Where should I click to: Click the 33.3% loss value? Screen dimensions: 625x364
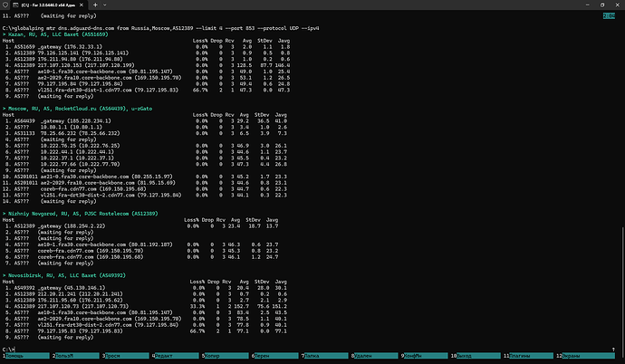pos(198,306)
